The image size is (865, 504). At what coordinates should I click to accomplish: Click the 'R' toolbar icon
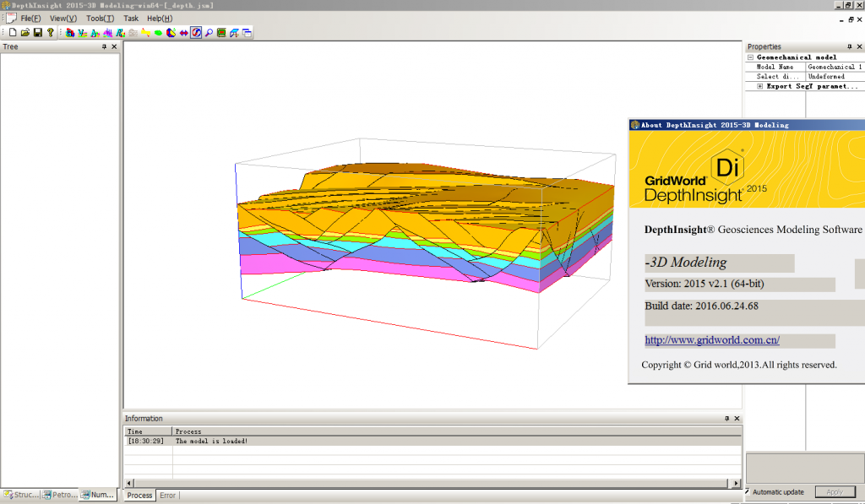coord(120,33)
